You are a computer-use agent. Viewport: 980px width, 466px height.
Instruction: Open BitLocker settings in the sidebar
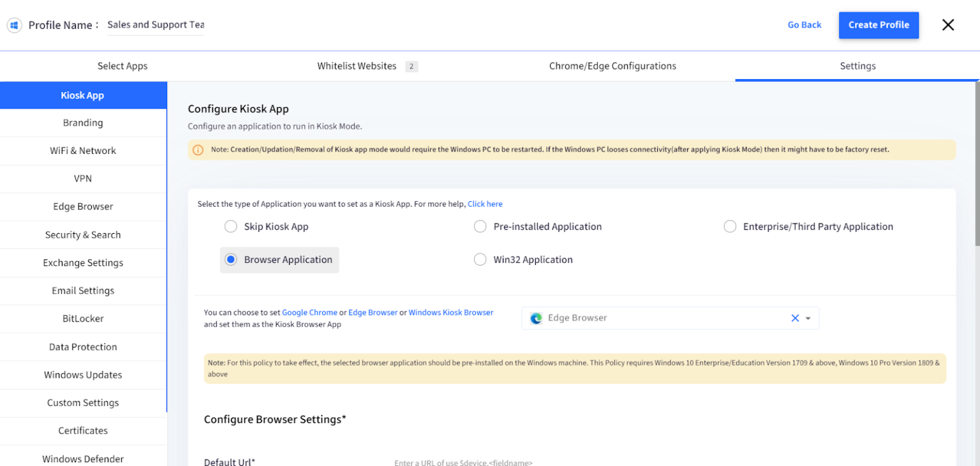pyautogui.click(x=83, y=319)
